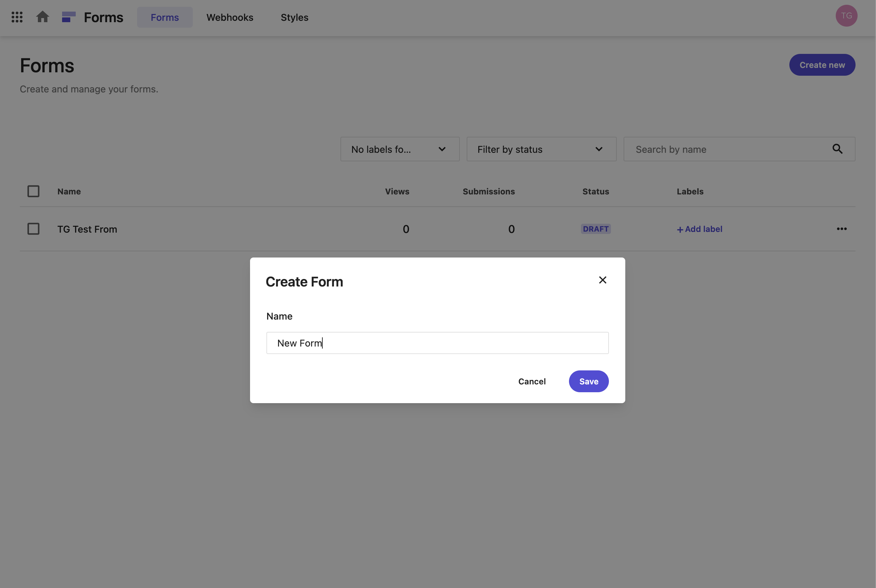Click the Create new button
Viewport: 876px width, 588px height.
pos(822,64)
